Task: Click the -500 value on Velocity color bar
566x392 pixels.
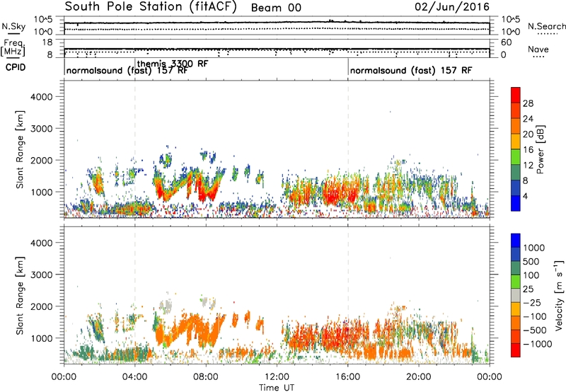Action: (x=535, y=330)
